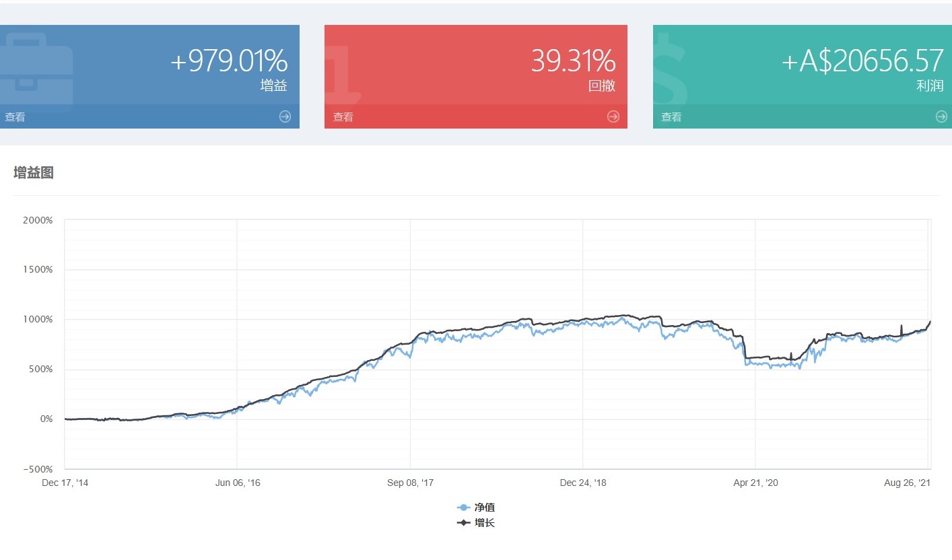This screenshot has width=952, height=560.
Task: Open 查看 link on the green 利润 card
Action: coord(671,117)
